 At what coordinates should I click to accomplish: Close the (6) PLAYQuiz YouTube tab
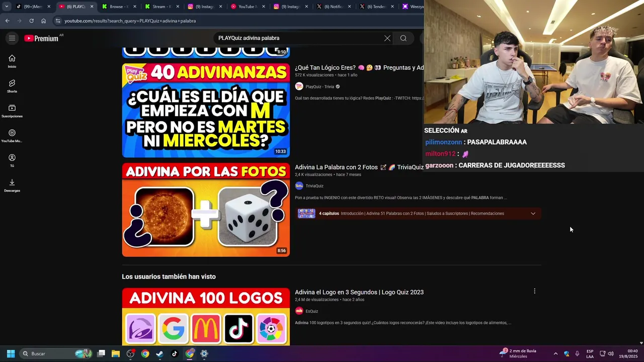(92, 7)
